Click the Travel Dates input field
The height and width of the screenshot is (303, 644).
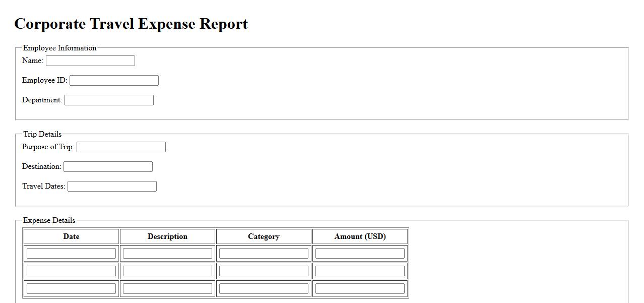(x=112, y=186)
